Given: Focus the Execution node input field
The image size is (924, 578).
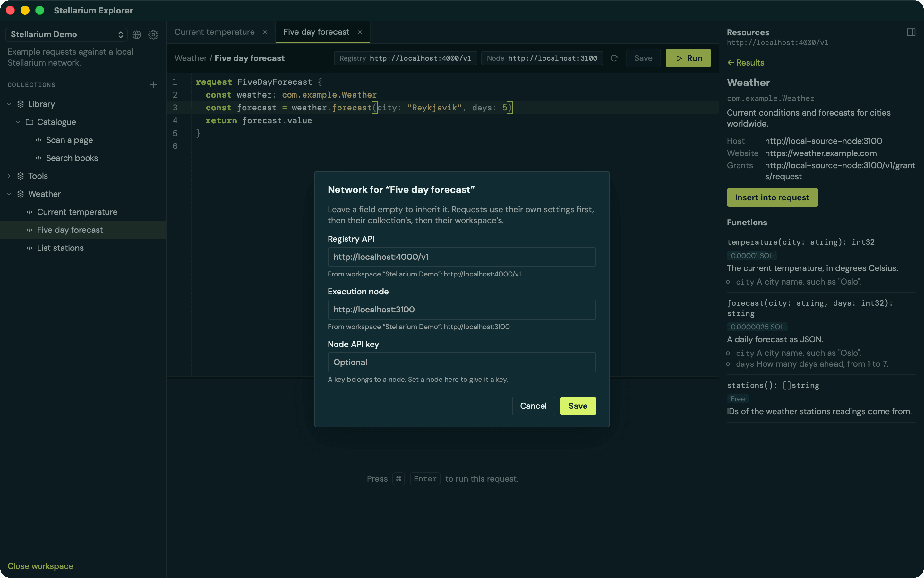Looking at the screenshot, I should pyautogui.click(x=462, y=309).
